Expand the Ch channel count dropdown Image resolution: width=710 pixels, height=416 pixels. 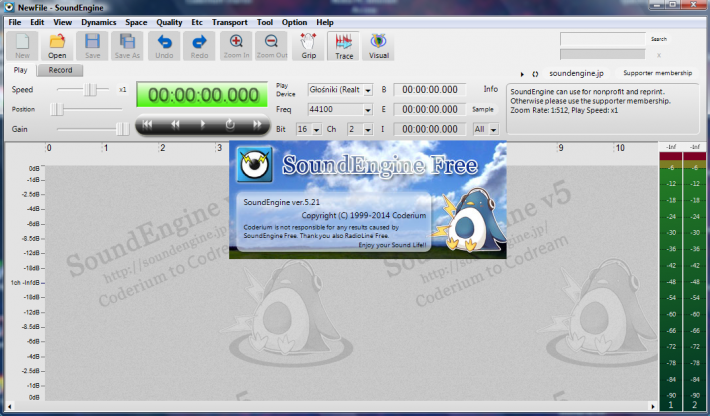click(368, 129)
